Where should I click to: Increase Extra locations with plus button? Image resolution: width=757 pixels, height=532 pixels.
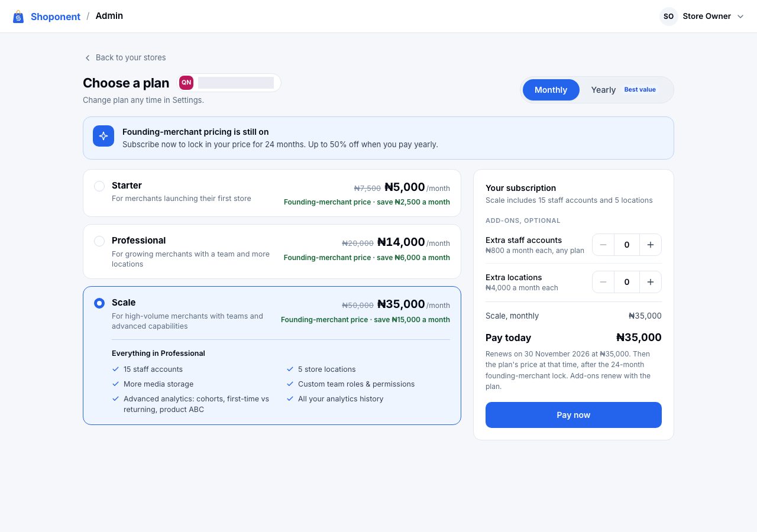click(651, 282)
